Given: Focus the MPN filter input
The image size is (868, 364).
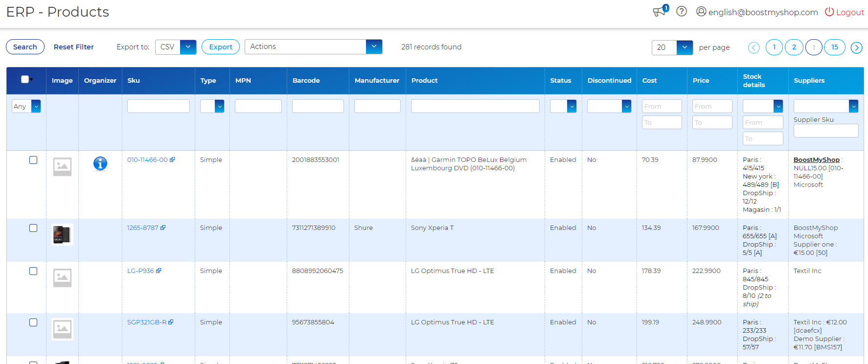Looking at the screenshot, I should 258,106.
